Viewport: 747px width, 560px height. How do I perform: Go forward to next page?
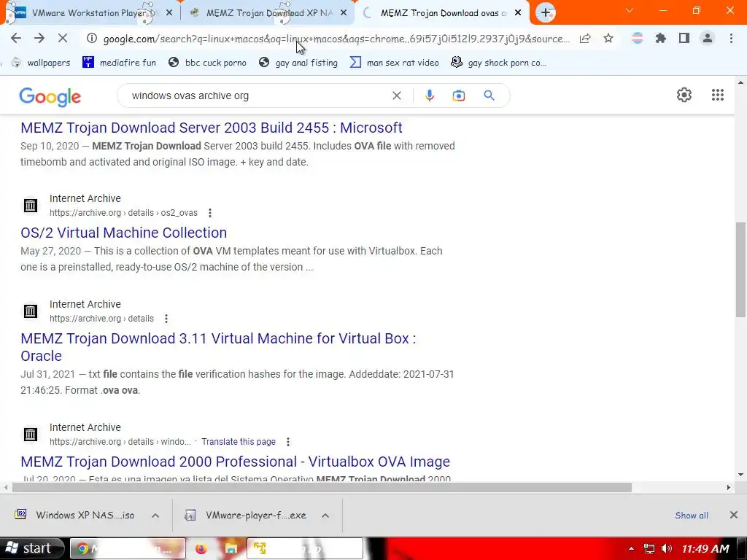tap(39, 38)
